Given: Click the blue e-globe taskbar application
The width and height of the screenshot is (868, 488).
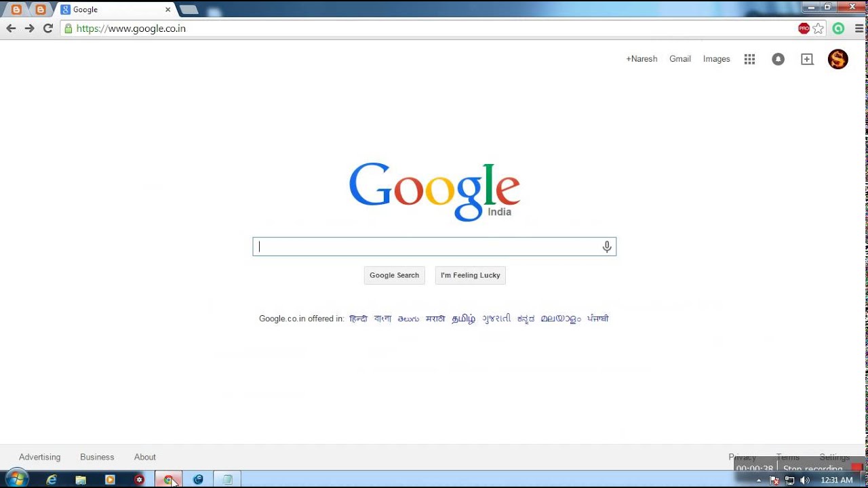Looking at the screenshot, I should [198, 480].
